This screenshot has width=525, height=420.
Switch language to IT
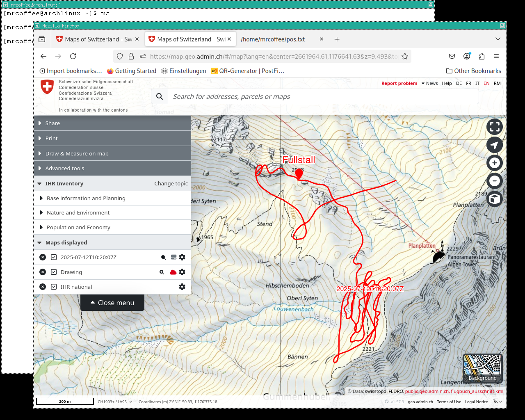tap(477, 83)
